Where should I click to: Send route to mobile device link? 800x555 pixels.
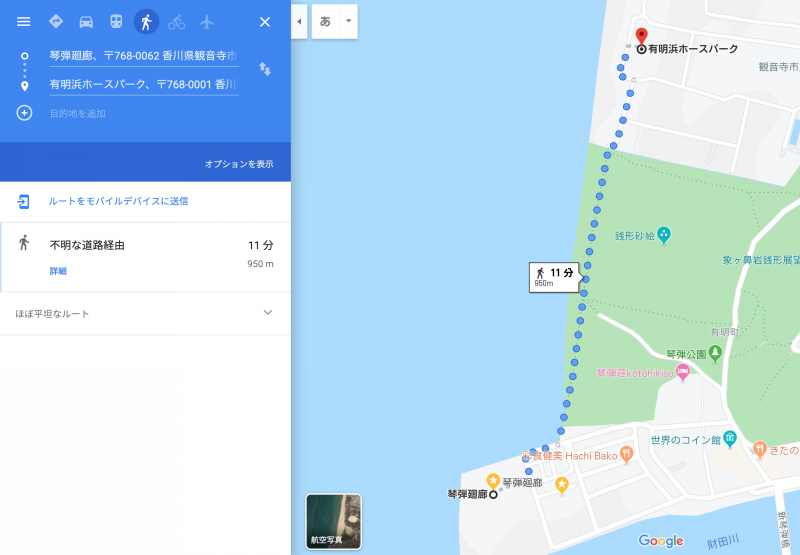pos(118,201)
